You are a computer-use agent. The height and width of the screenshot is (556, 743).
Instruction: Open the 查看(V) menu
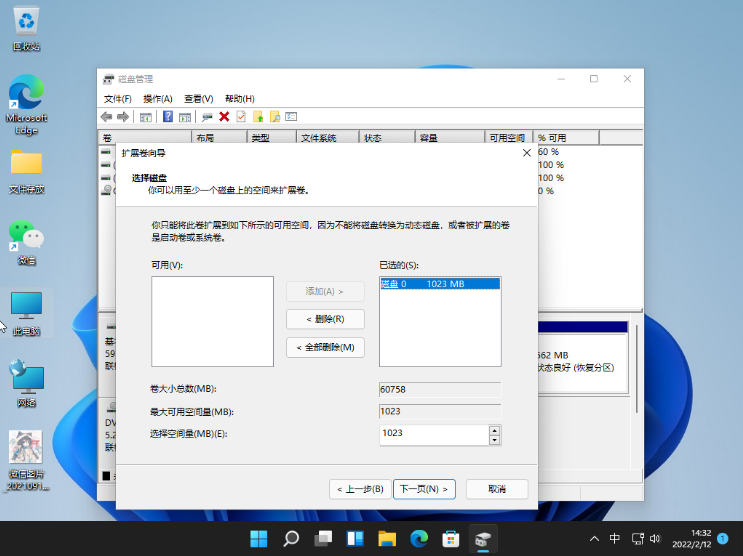click(x=198, y=99)
